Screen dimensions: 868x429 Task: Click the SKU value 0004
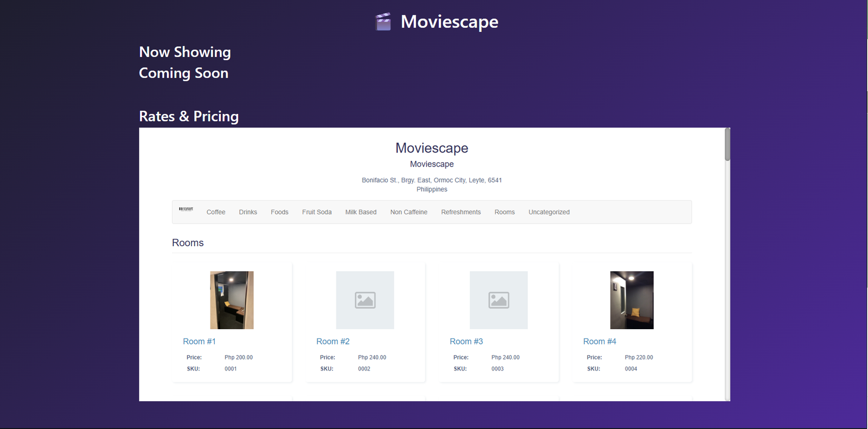(x=631, y=369)
